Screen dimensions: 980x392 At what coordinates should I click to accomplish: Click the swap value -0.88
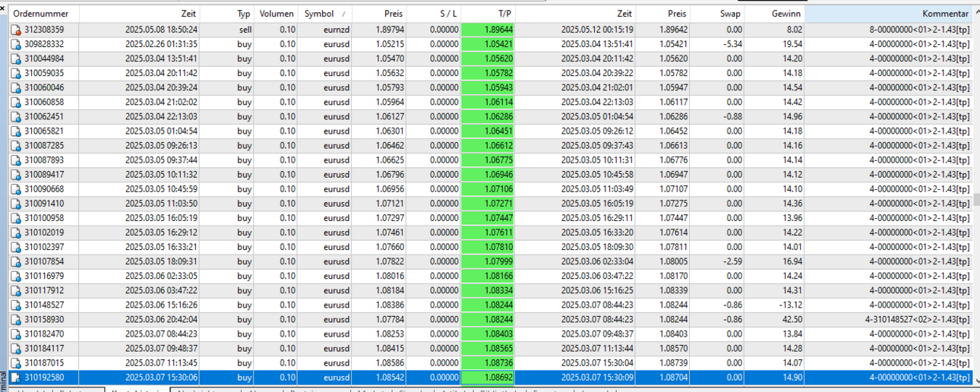coord(733,116)
